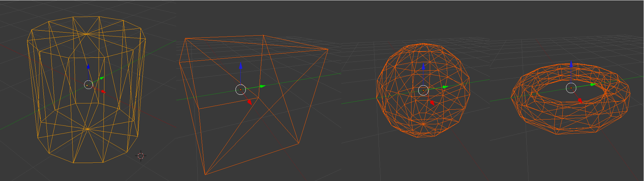Click the blue Z-axis arrow on the sphere
The width and height of the screenshot is (644, 181).
click(x=423, y=67)
